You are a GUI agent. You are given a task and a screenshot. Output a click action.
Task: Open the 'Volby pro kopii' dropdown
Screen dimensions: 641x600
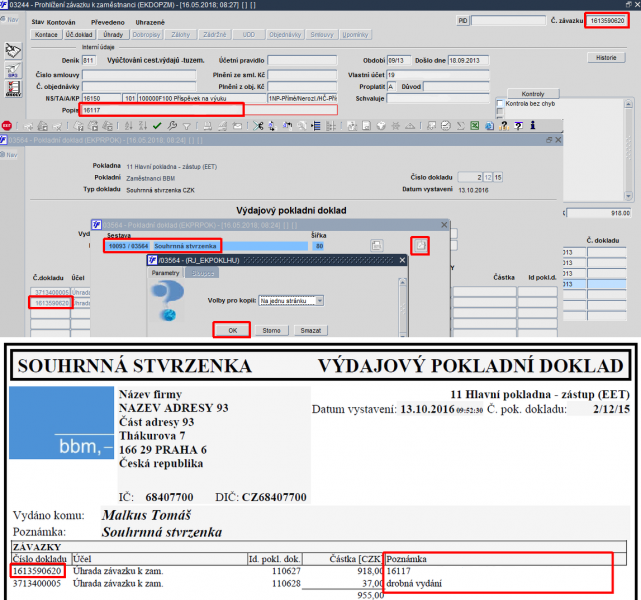click(x=320, y=300)
